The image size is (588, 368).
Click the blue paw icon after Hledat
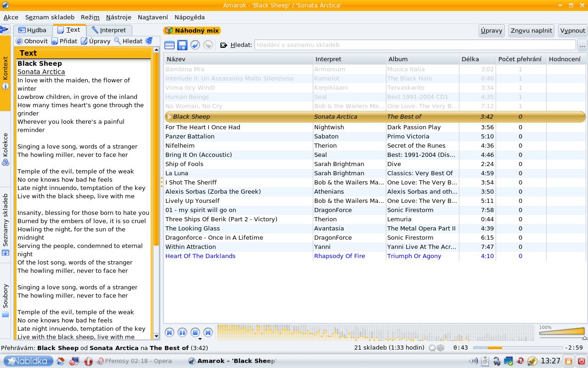(x=149, y=41)
